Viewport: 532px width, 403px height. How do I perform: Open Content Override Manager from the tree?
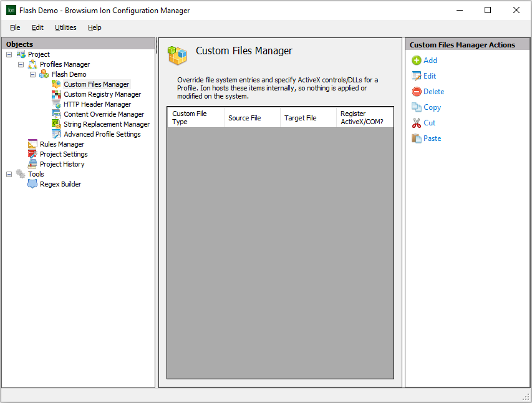point(104,114)
